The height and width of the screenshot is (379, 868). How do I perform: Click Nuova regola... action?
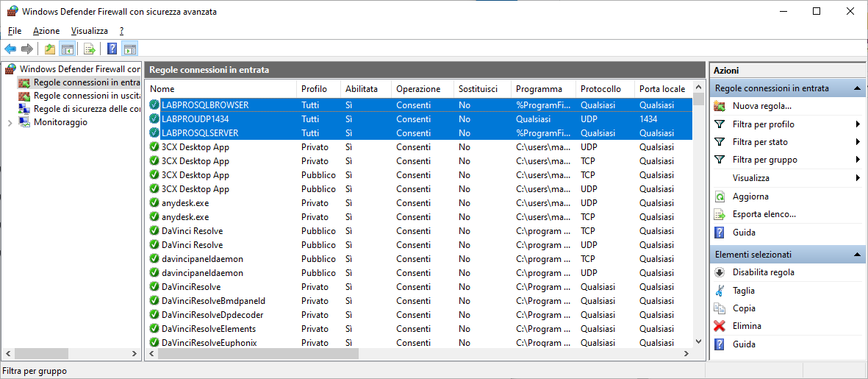[x=761, y=106]
